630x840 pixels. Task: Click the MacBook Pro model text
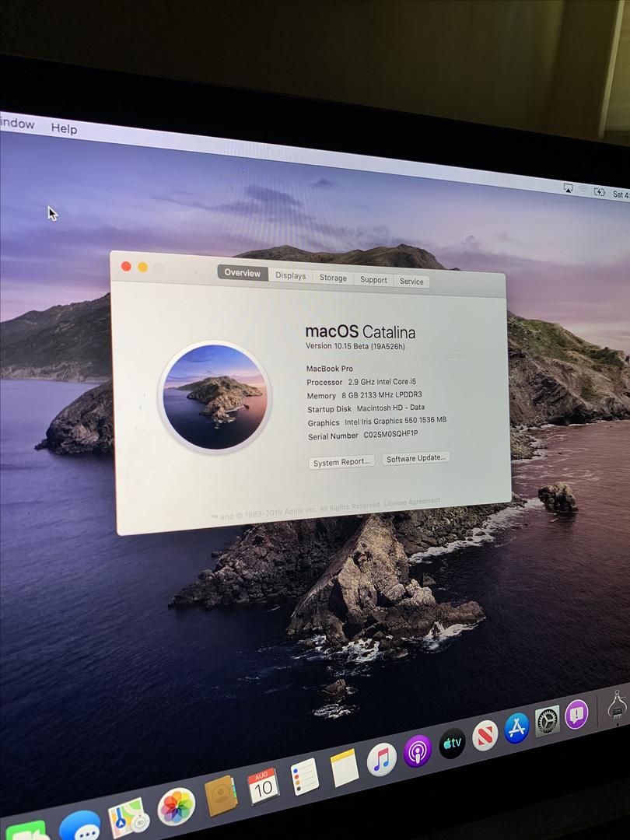[330, 369]
